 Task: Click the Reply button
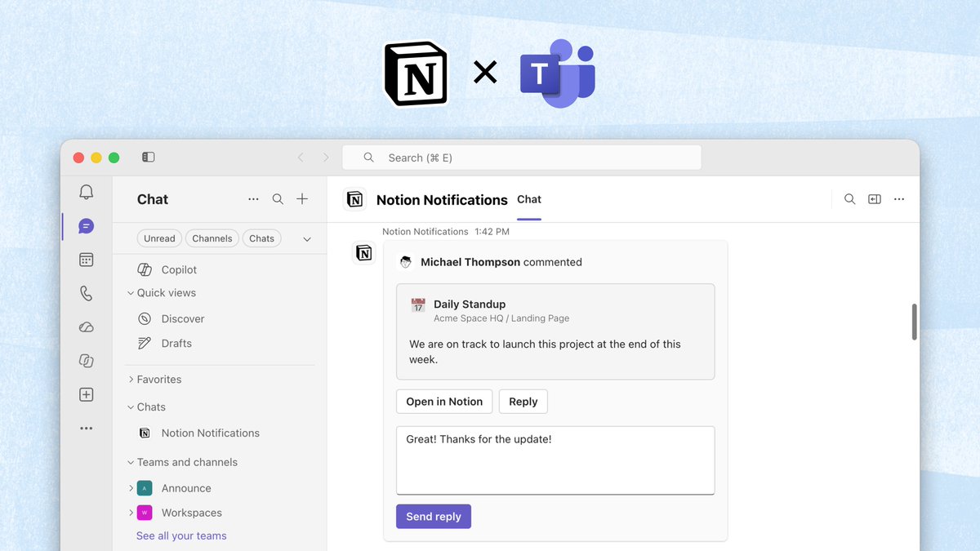click(x=523, y=402)
